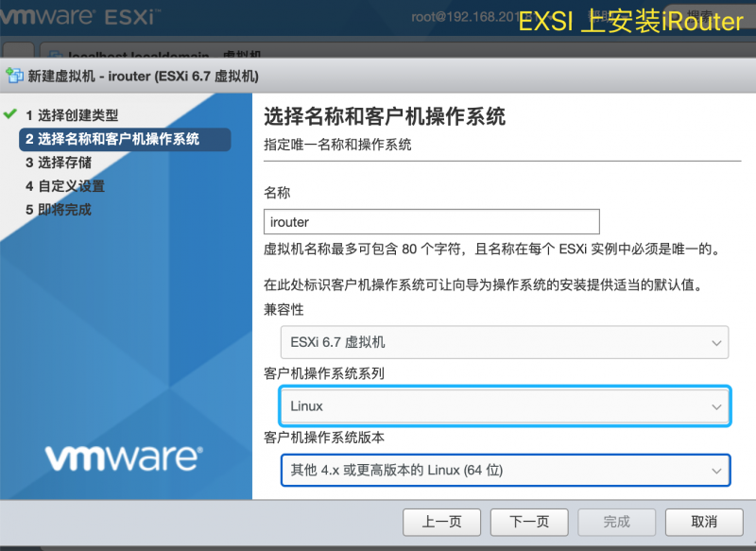Select step 4 自定义设置

[x=65, y=186]
